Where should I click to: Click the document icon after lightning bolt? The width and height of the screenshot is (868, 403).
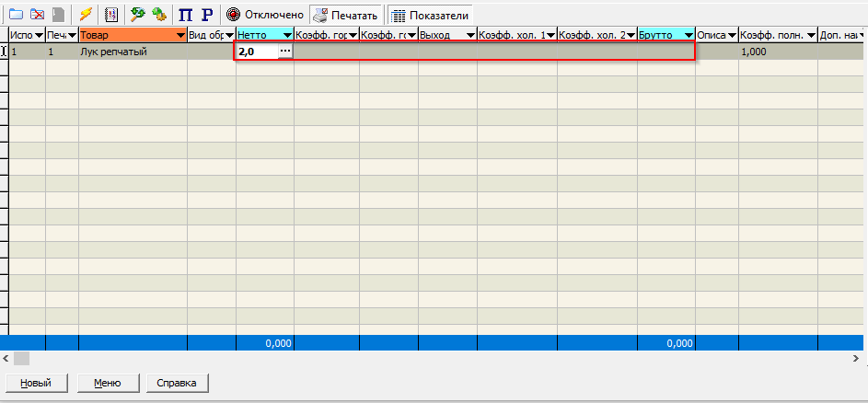(x=111, y=15)
